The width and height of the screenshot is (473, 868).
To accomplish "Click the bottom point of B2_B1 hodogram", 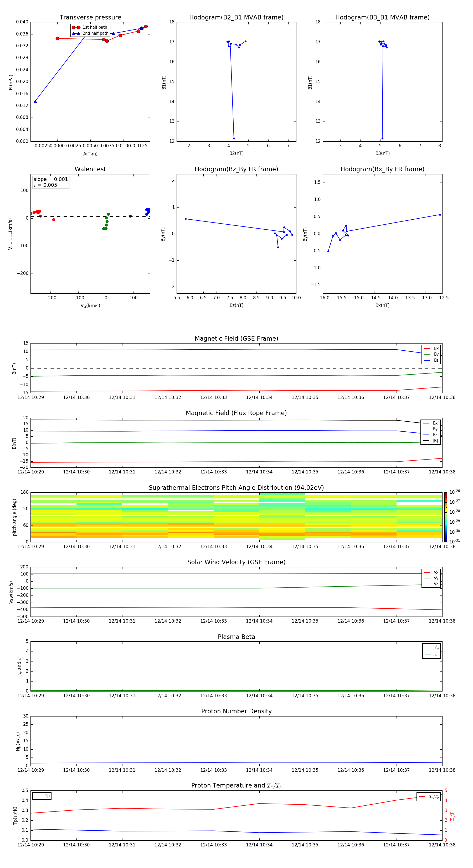I will [234, 139].
